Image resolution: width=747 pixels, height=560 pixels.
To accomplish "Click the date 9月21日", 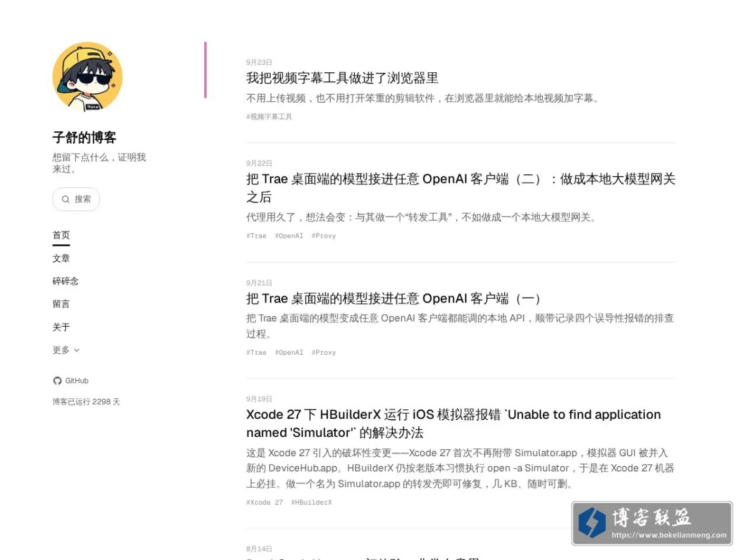I will (259, 282).
